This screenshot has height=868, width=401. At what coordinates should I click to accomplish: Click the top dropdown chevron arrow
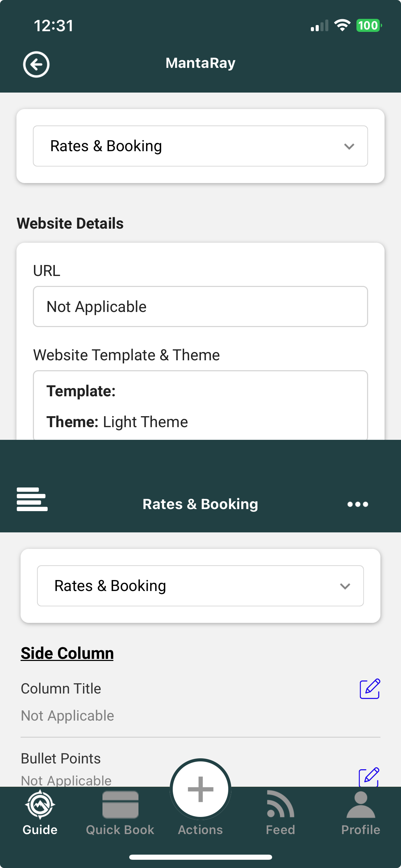coord(349,146)
